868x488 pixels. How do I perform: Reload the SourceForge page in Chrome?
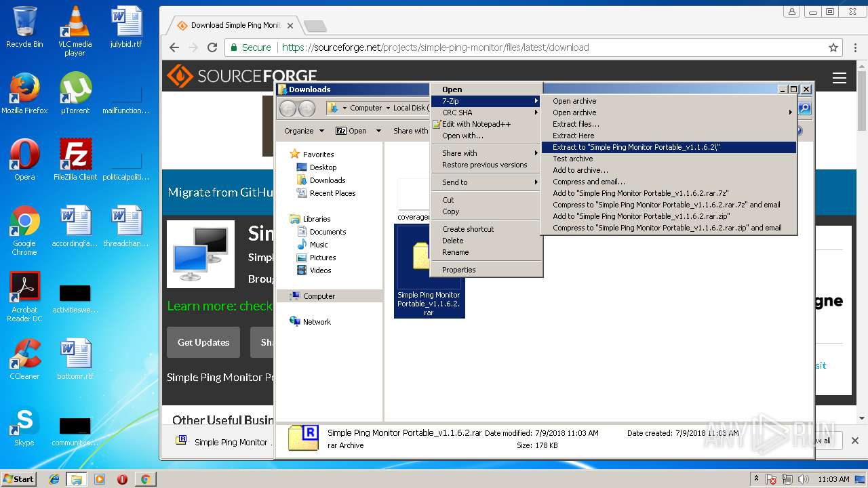[212, 47]
